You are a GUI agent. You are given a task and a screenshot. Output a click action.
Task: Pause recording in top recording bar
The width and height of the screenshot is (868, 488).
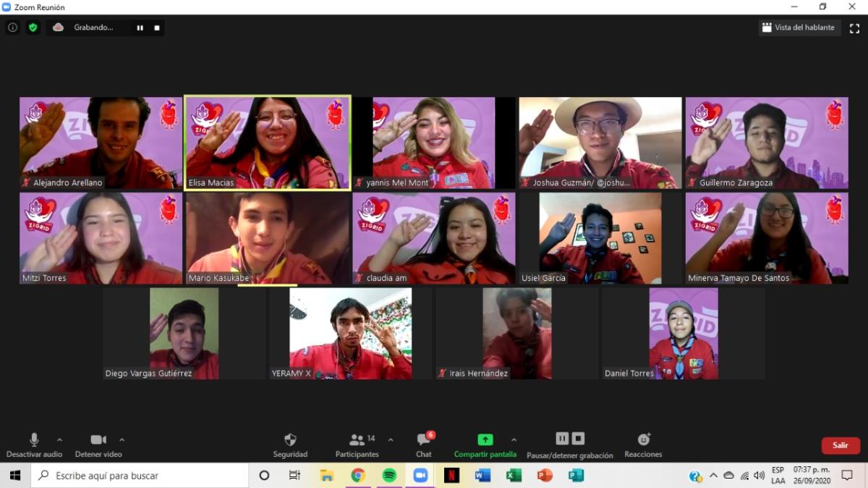140,28
